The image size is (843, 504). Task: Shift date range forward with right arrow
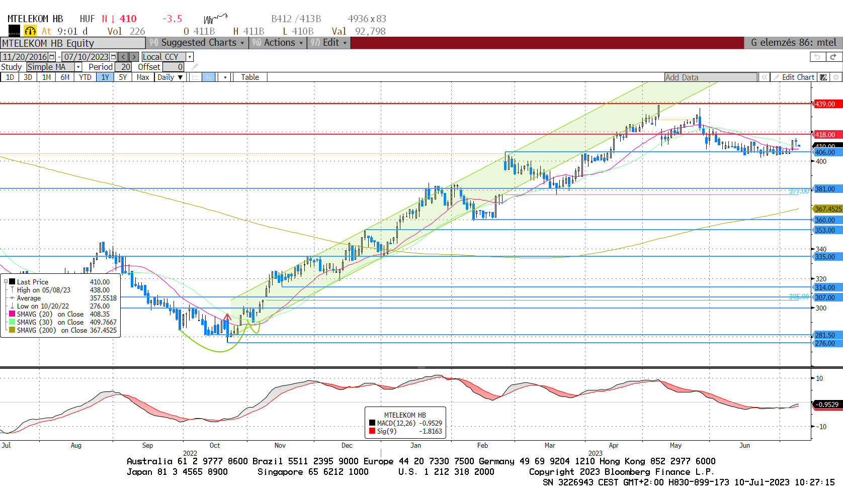[x=134, y=57]
